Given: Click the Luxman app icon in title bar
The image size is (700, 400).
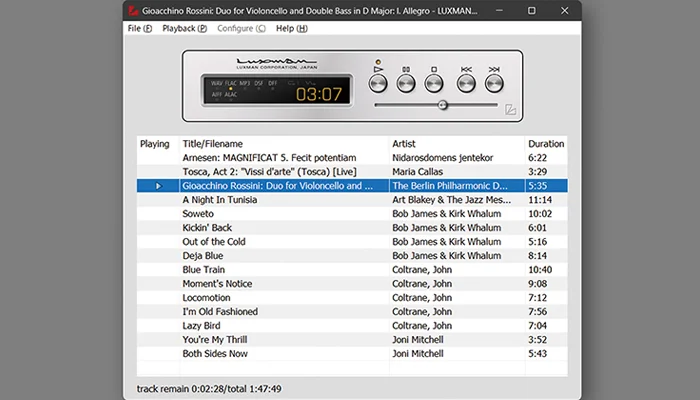Looking at the screenshot, I should pos(133,10).
